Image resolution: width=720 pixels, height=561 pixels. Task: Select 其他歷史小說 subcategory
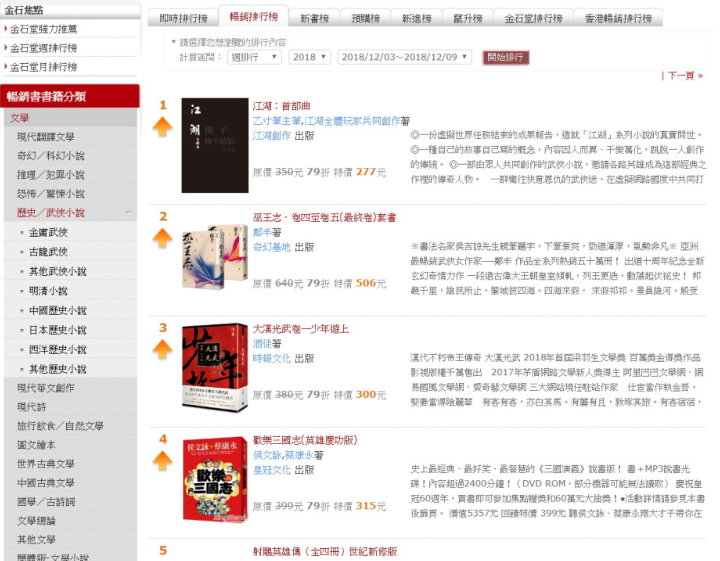(x=58, y=369)
